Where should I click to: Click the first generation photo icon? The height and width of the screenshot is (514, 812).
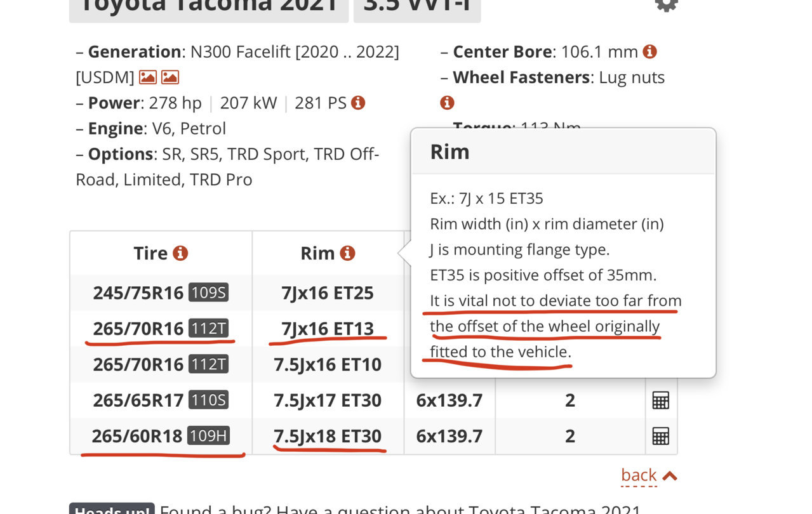click(x=148, y=77)
